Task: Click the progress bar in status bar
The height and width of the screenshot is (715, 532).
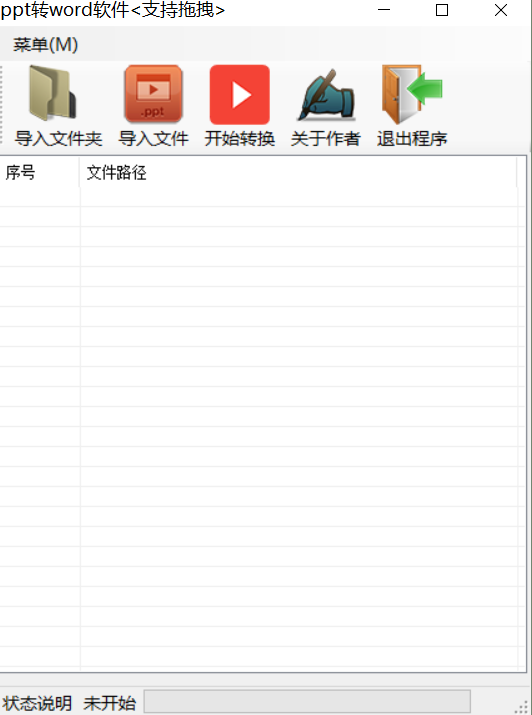Action: click(x=307, y=701)
